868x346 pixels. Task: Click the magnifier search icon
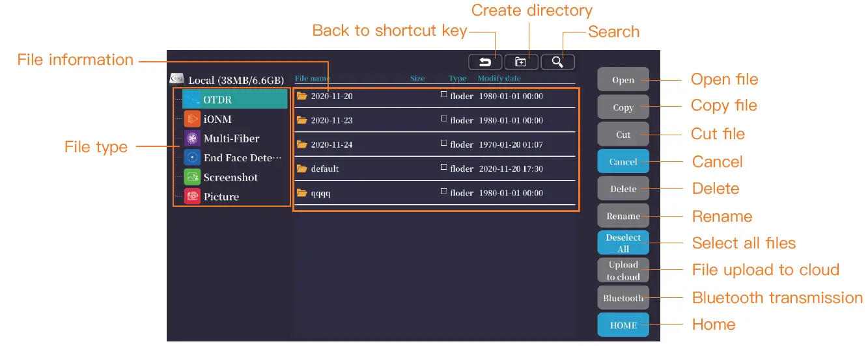pos(557,62)
